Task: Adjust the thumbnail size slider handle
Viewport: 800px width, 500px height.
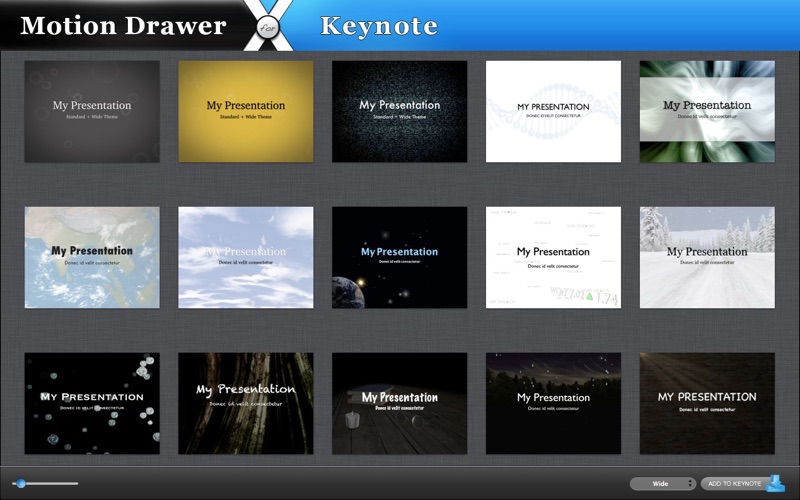Action: click(21, 483)
